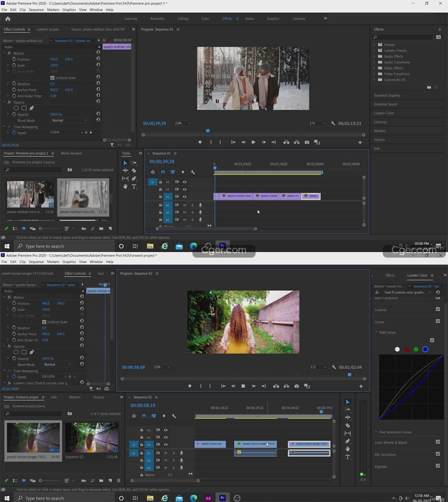
Task: Export a frame from Sequence 01 Program monitor
Action: 307,142
